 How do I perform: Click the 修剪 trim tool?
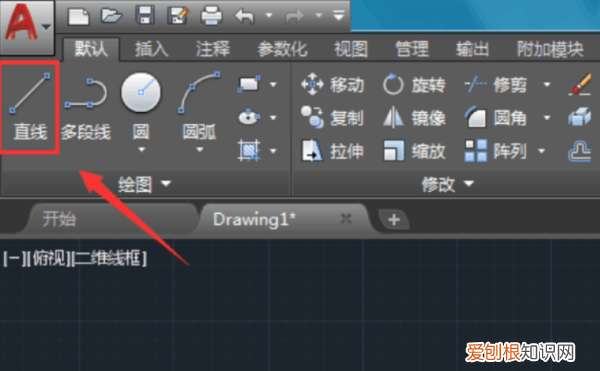pyautogui.click(x=496, y=84)
